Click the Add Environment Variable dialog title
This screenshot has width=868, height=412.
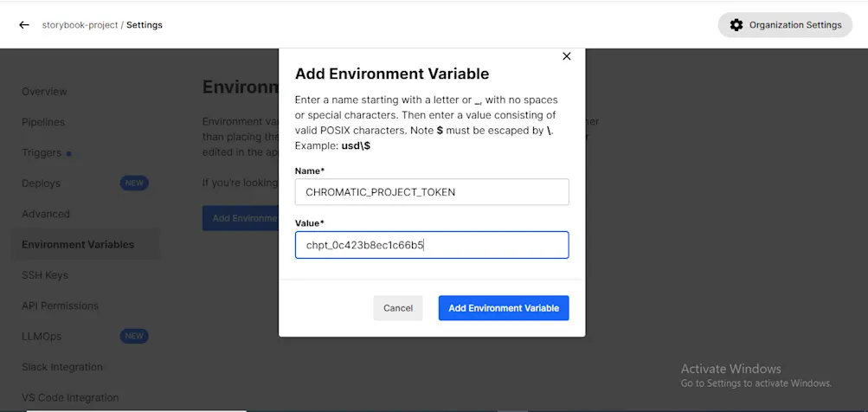(x=392, y=74)
